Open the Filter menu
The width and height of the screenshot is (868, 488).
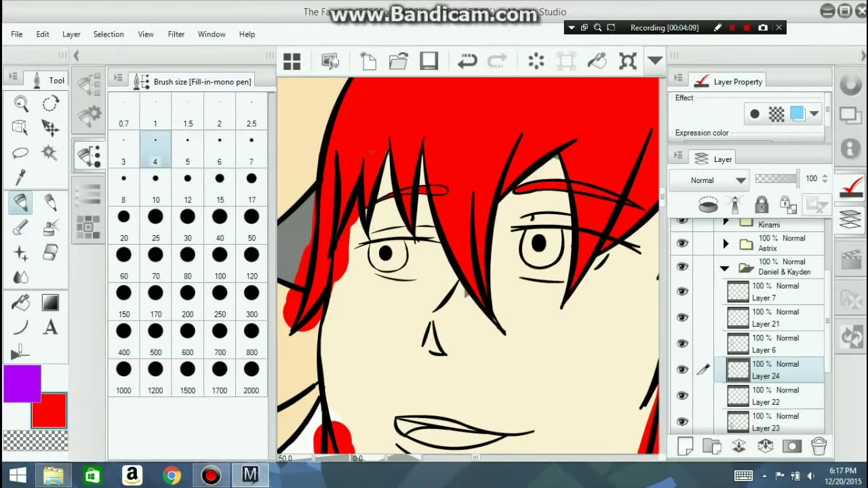click(x=176, y=34)
